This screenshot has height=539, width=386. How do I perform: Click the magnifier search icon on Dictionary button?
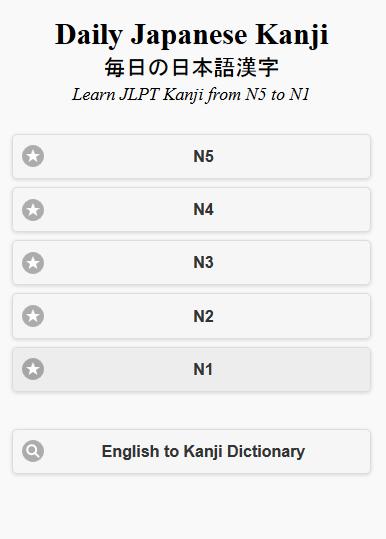tap(33, 451)
